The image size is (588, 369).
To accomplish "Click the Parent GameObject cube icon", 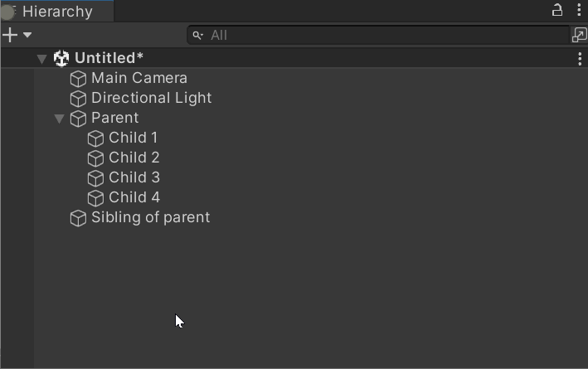I will [78, 118].
